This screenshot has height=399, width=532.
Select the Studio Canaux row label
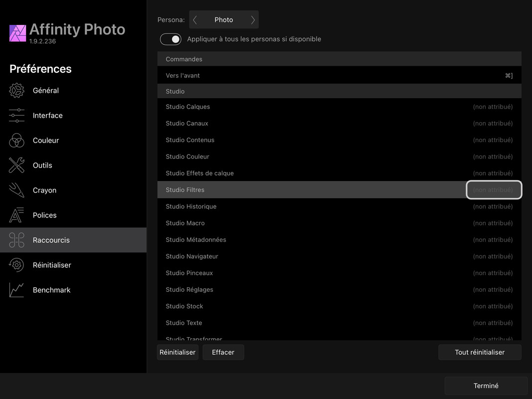pos(187,124)
